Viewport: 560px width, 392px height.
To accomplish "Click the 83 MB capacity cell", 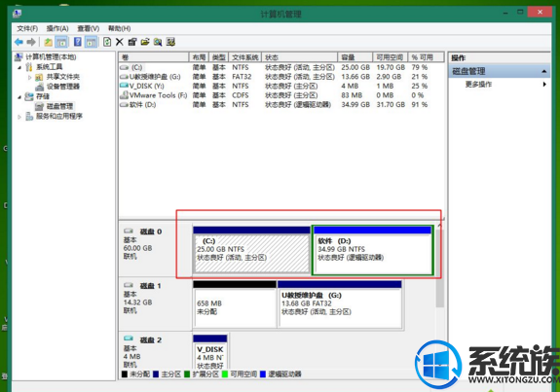I will (352, 95).
